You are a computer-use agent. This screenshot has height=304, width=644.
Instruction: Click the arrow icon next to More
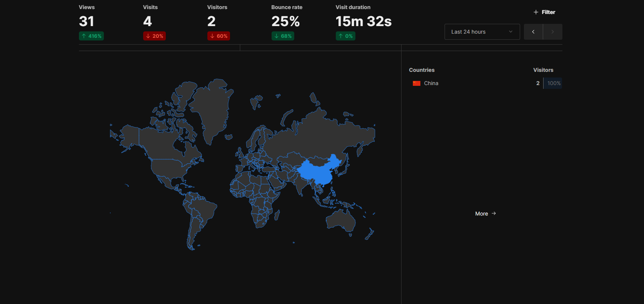point(494,214)
